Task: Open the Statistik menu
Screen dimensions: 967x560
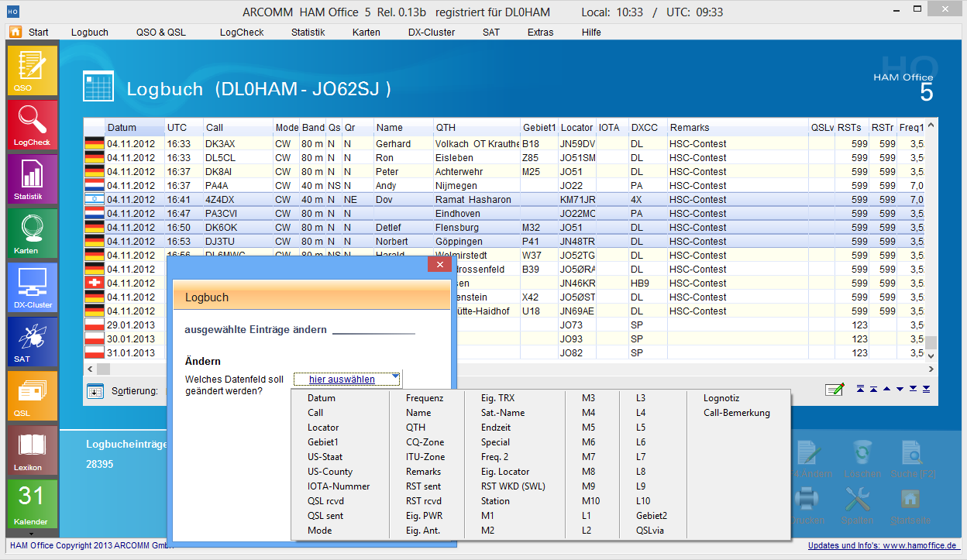Action: 308,33
